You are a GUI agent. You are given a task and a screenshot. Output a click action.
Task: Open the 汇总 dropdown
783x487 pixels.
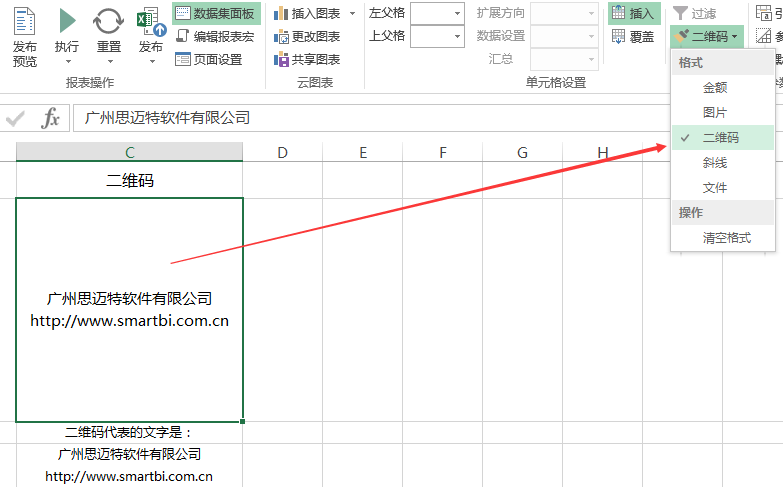point(564,59)
